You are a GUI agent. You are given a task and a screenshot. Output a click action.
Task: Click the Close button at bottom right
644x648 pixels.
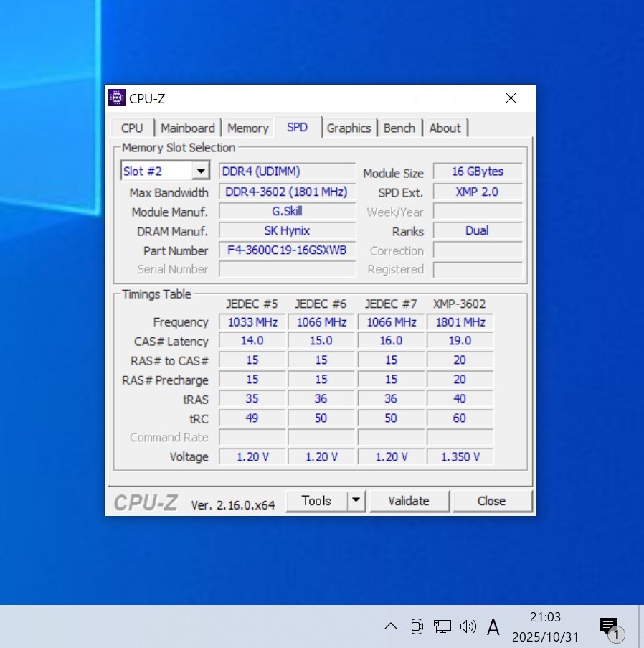[491, 501]
